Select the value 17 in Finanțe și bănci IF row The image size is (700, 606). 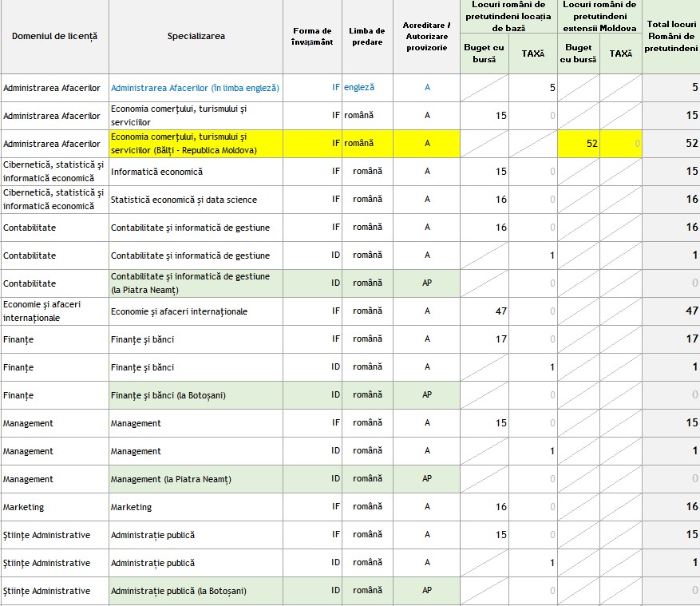pyautogui.click(x=484, y=339)
